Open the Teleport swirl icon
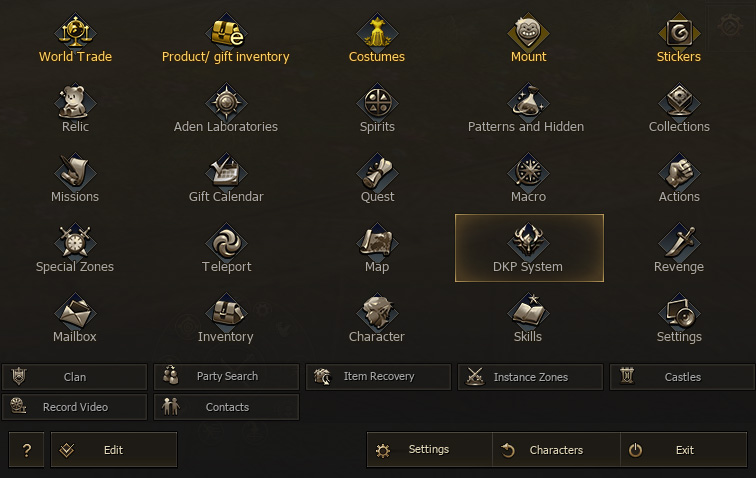Screen dimensions: 756x478 click(226, 242)
